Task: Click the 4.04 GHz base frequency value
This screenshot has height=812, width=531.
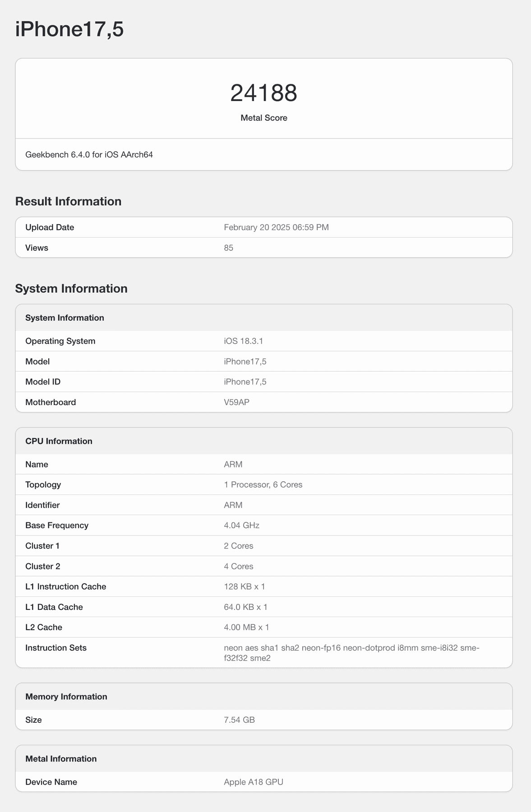Action: (x=241, y=525)
